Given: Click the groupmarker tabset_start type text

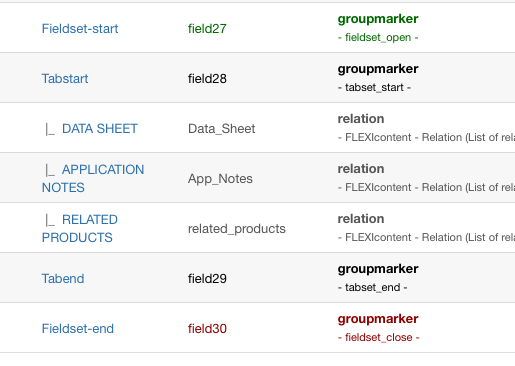Looking at the screenshot, I should coord(378,78).
